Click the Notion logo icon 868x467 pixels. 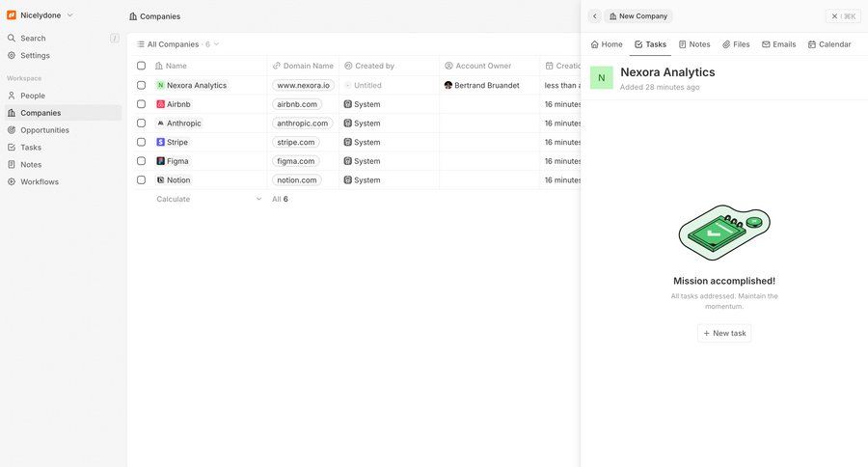pyautogui.click(x=160, y=180)
